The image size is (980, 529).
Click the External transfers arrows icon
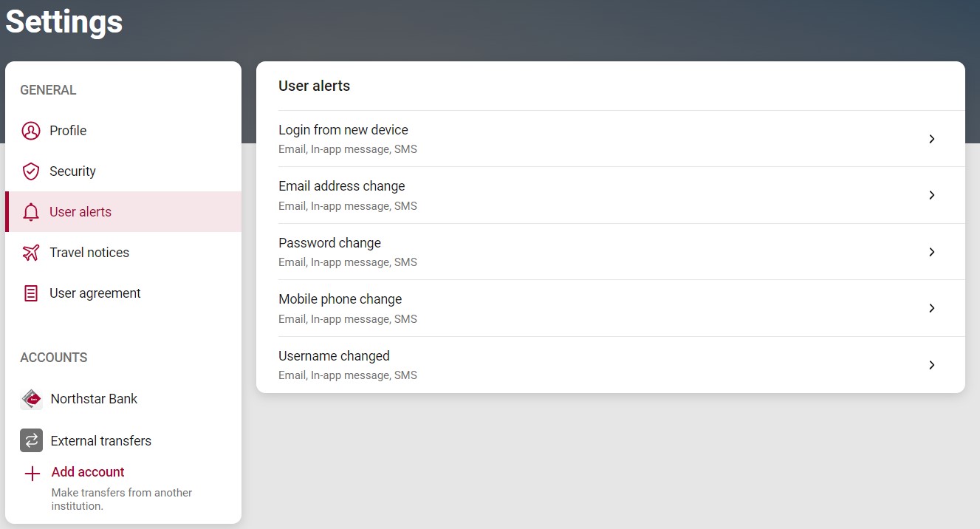coord(31,441)
